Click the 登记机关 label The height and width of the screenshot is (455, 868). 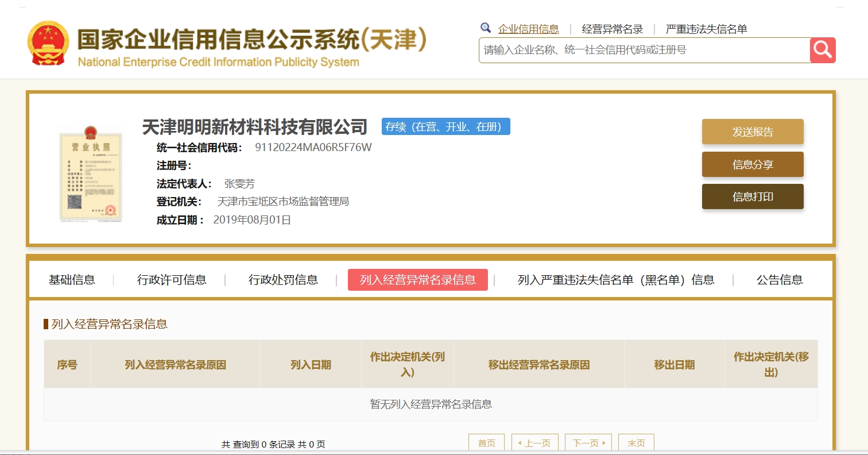[x=179, y=202]
